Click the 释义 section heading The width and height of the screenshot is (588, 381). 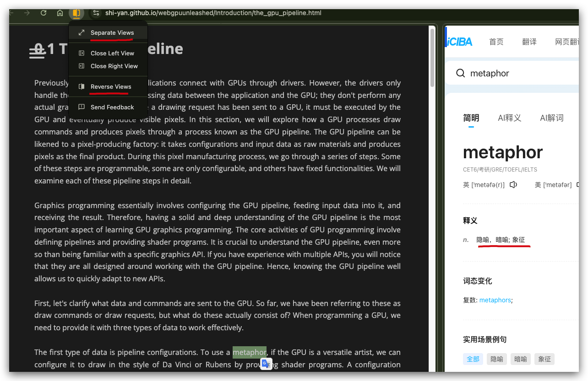(470, 220)
